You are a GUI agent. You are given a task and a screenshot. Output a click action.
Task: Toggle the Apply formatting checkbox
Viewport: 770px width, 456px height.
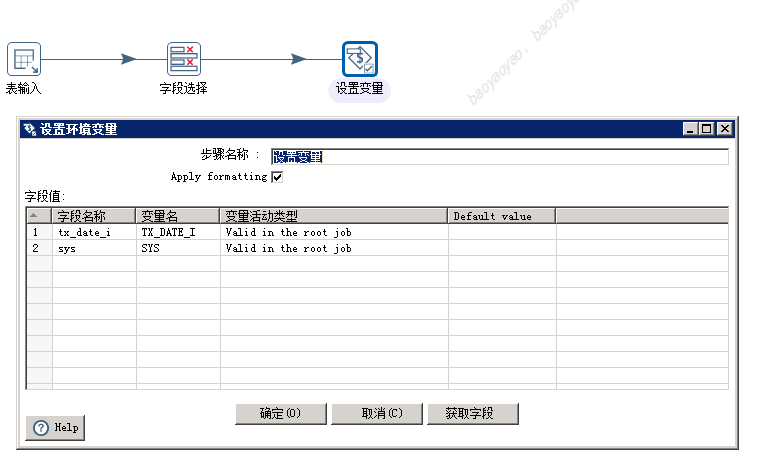[277, 177]
